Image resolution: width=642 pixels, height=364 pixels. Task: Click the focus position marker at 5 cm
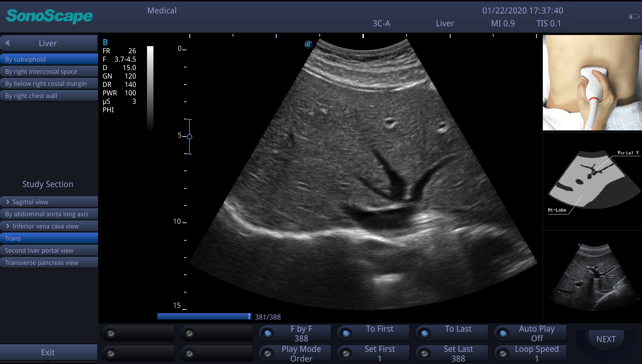coord(189,136)
